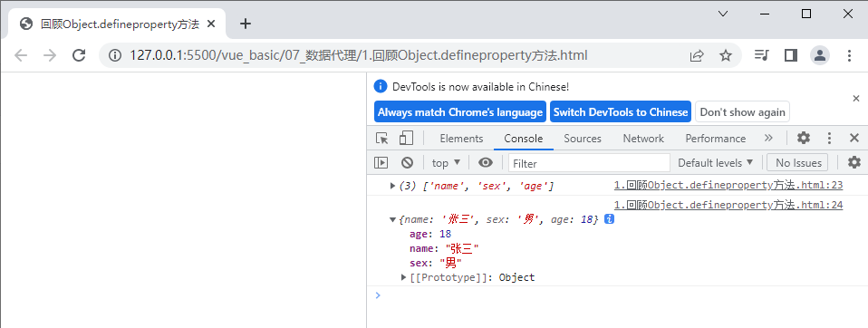868x328 pixels.
Task: Bookmark this page with the star
Action: 725,55
